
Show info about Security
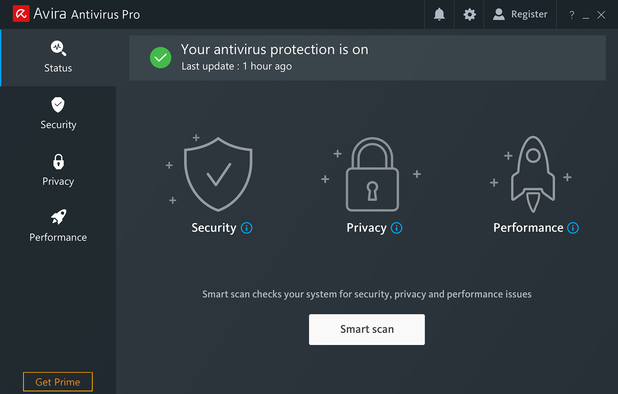tap(247, 228)
